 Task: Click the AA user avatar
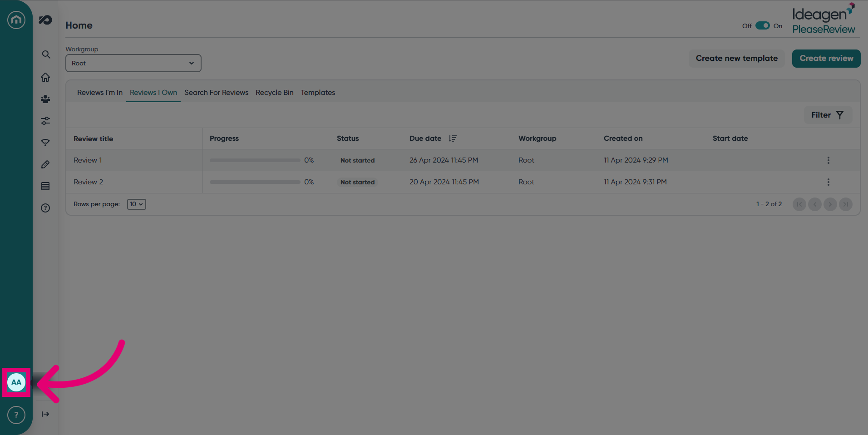pos(16,382)
